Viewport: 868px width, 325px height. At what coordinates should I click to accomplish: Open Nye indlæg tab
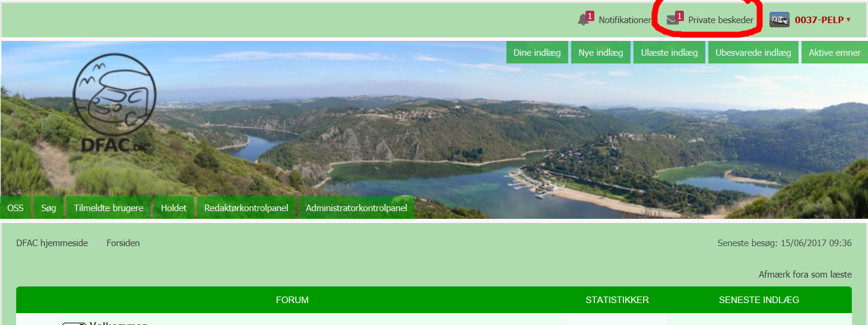601,52
